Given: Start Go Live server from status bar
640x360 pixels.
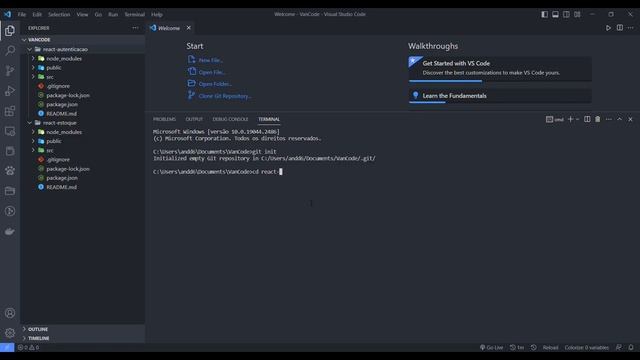Looking at the screenshot, I should click(491, 347).
